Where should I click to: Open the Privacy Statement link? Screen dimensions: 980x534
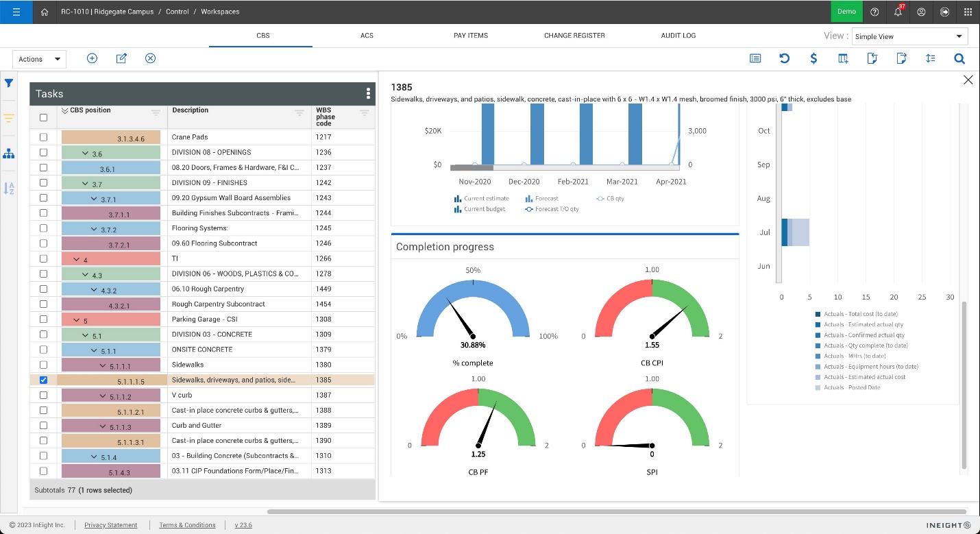[110, 525]
